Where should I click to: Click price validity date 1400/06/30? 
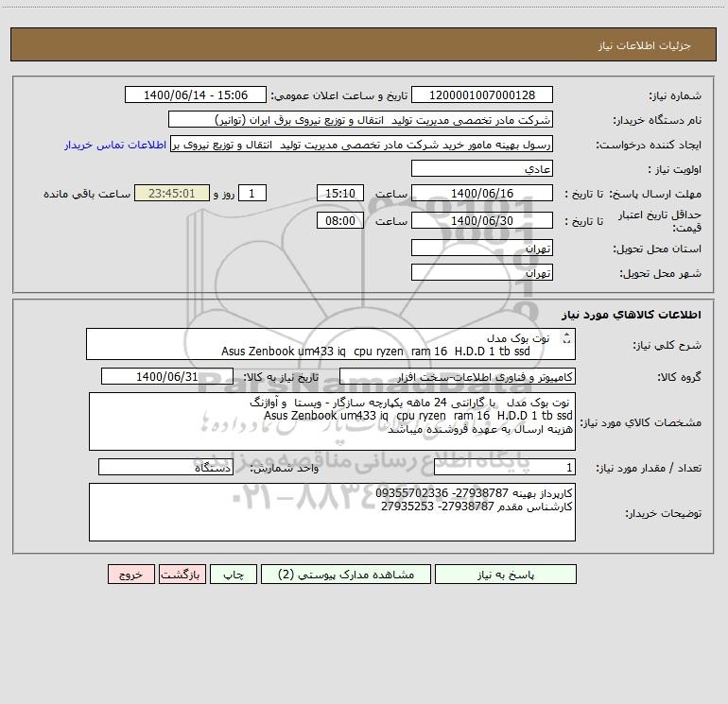click(482, 220)
